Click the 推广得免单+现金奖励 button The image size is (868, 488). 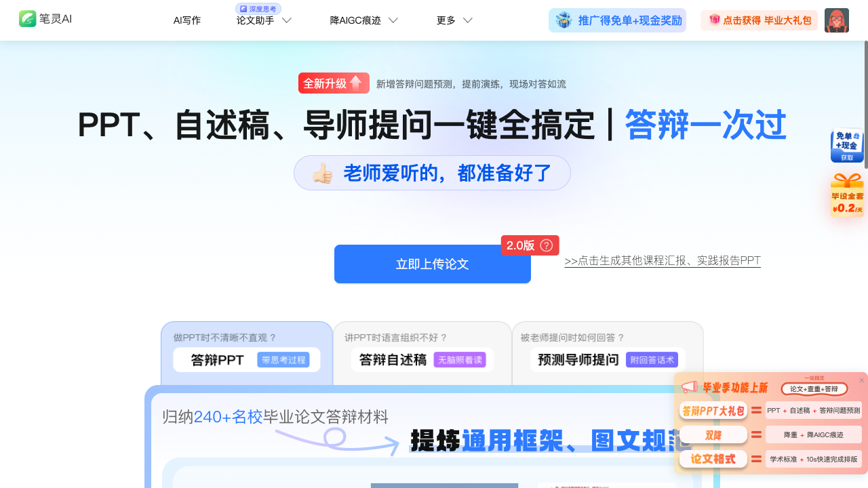click(x=617, y=20)
